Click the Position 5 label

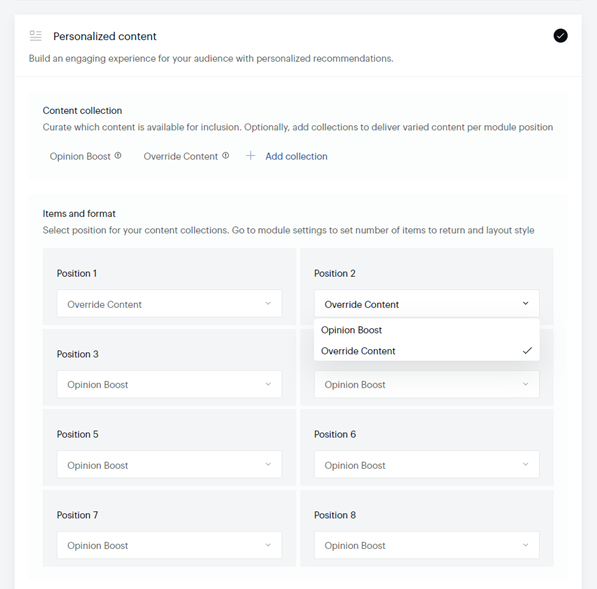coord(77,434)
